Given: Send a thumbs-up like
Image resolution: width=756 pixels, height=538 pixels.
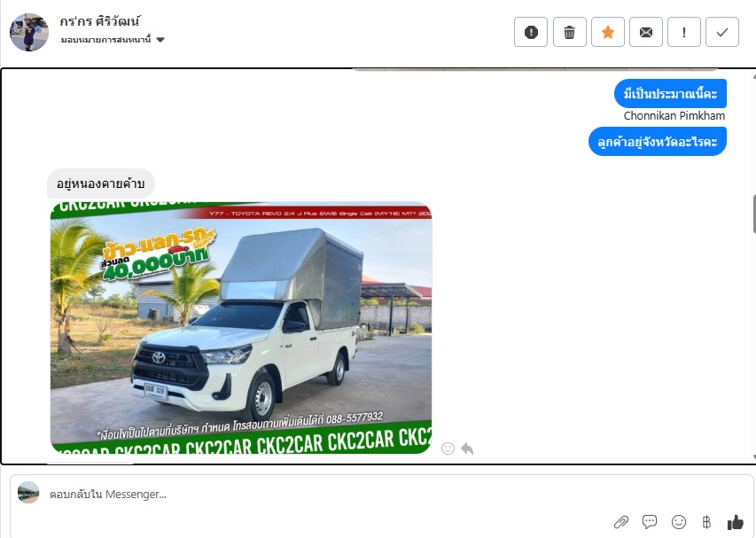Looking at the screenshot, I should pyautogui.click(x=736, y=522).
